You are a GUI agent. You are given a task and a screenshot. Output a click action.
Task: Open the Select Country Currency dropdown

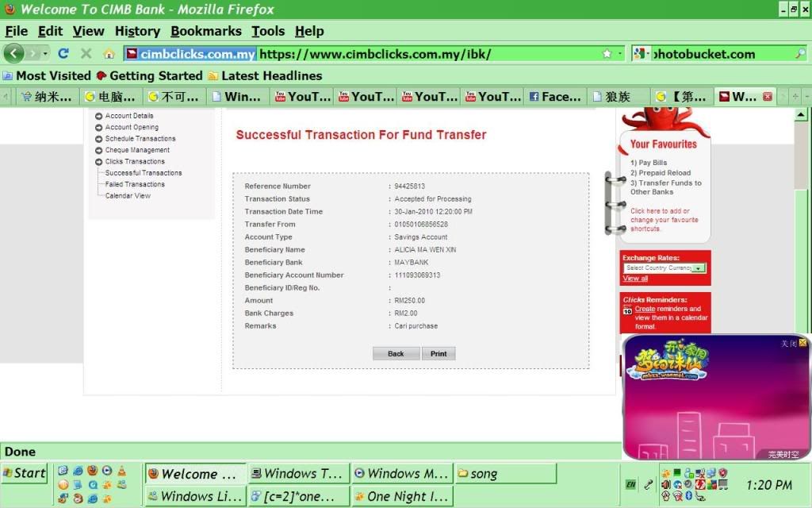(698, 268)
